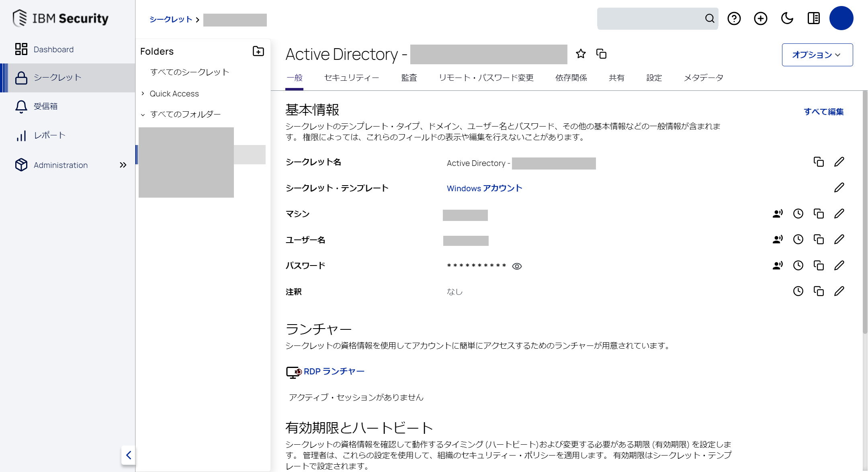
Task: Click the search magnifier icon
Action: 710,18
